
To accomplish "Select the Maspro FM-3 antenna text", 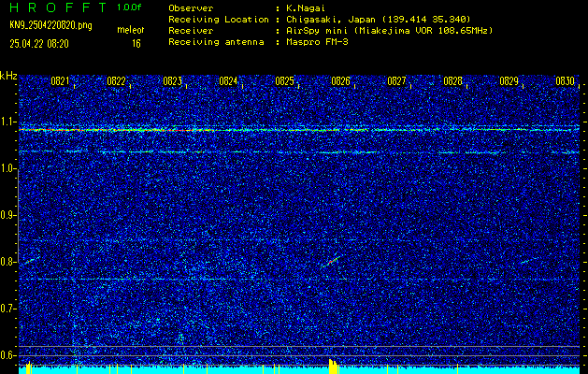I will click(317, 42).
